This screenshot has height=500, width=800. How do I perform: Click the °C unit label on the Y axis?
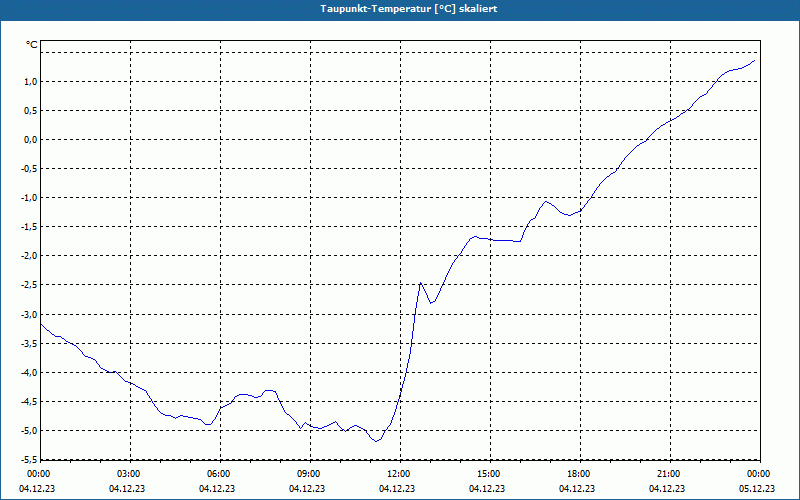[32, 45]
